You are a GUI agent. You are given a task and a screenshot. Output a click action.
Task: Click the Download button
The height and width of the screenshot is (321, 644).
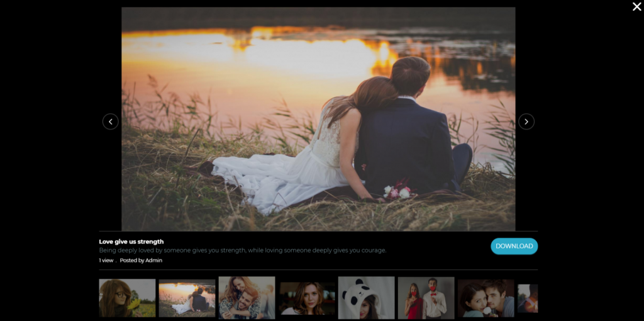pyautogui.click(x=514, y=246)
